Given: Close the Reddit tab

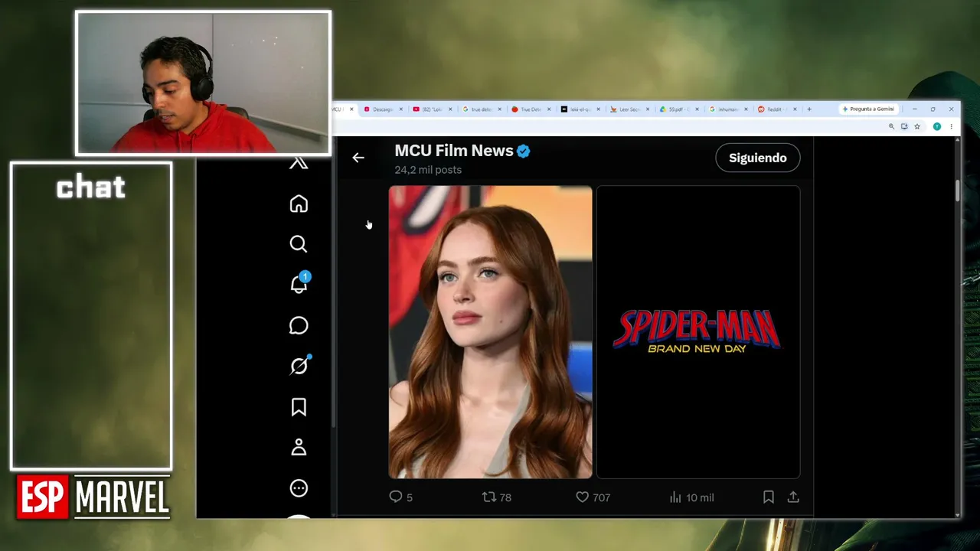Looking at the screenshot, I should 795,109.
